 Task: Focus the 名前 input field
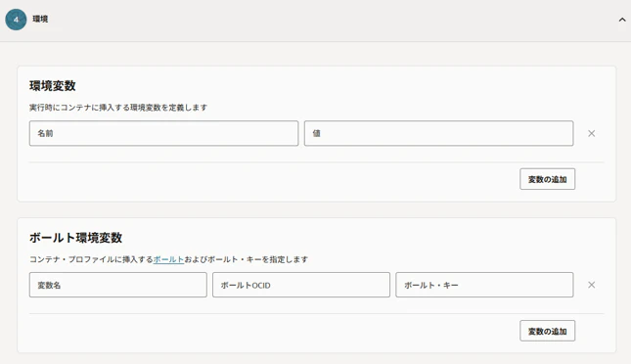pyautogui.click(x=163, y=133)
